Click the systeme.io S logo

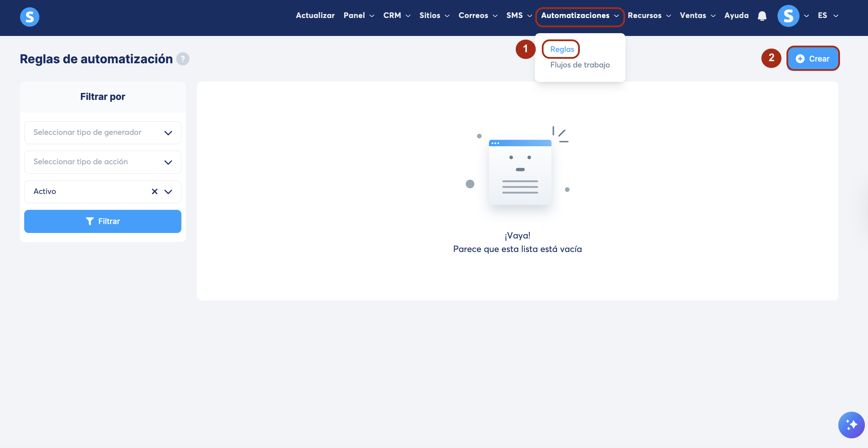coord(30,17)
